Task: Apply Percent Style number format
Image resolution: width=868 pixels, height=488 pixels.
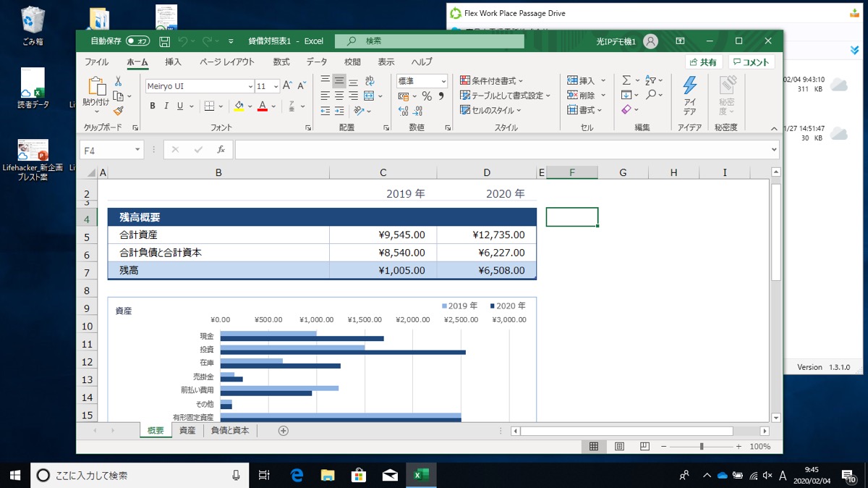Action: 427,96
